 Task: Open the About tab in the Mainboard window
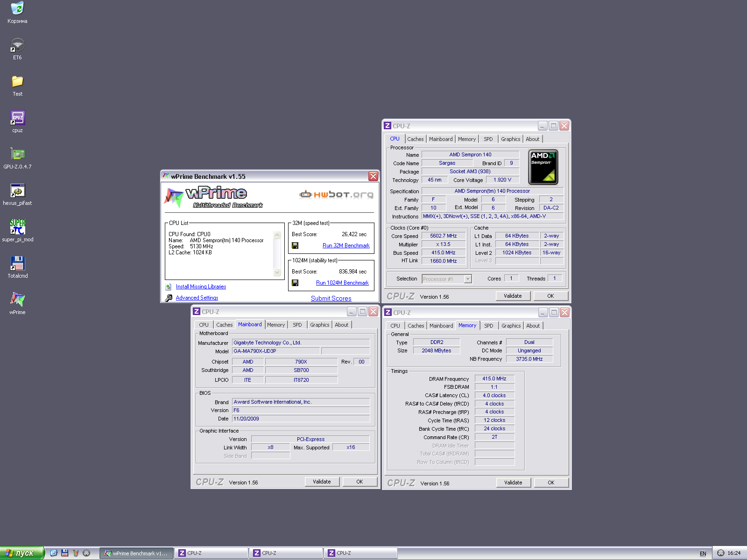341,325
